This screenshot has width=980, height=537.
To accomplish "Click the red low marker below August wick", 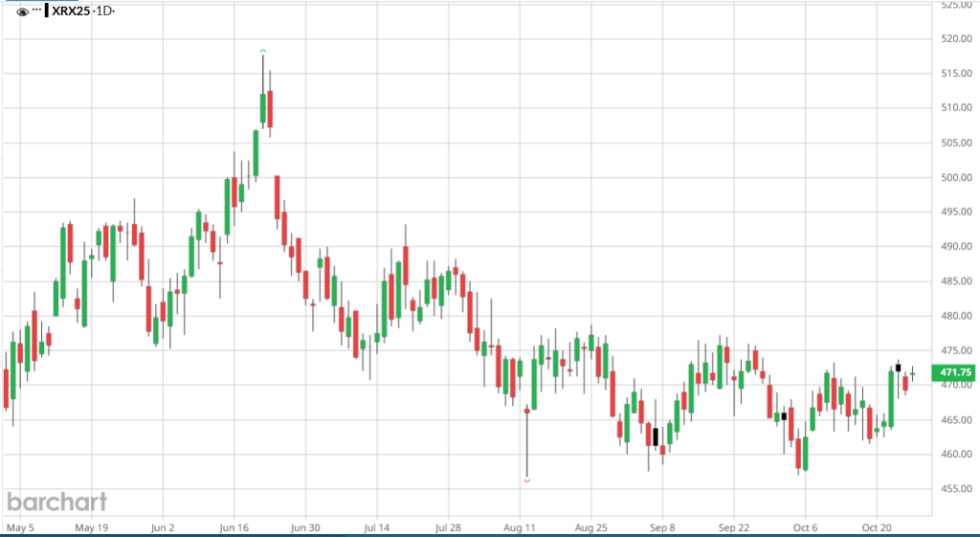I will (527, 480).
